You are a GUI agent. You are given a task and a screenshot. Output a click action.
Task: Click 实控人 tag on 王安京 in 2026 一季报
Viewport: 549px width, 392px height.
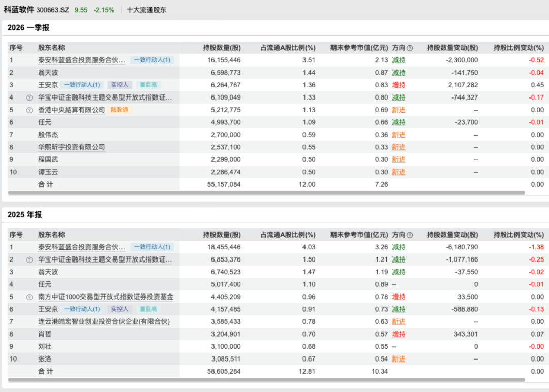tap(119, 85)
